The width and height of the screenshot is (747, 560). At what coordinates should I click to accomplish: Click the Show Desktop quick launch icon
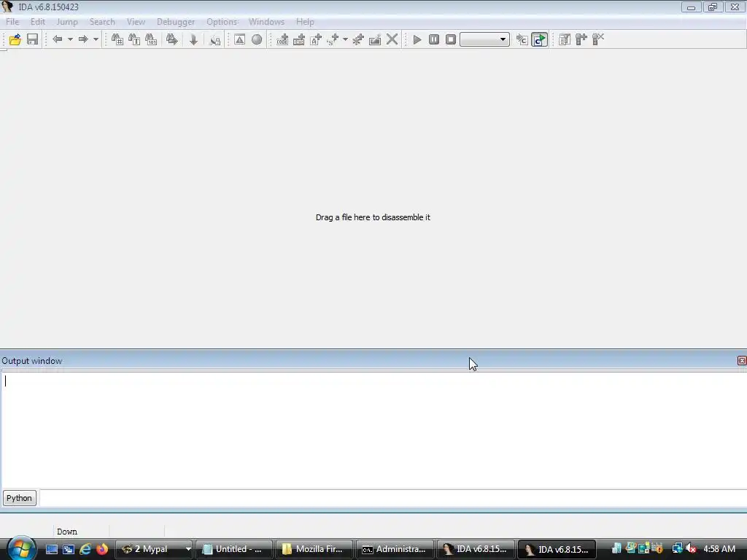(x=52, y=549)
